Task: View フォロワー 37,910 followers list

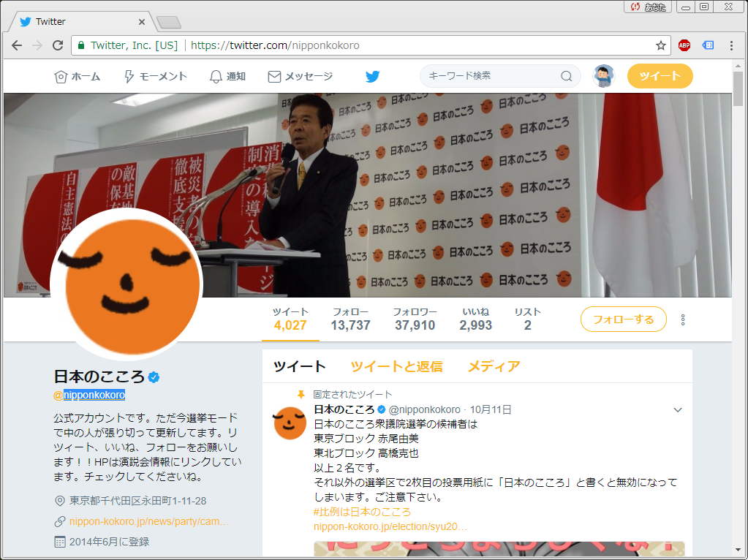Action: [415, 319]
